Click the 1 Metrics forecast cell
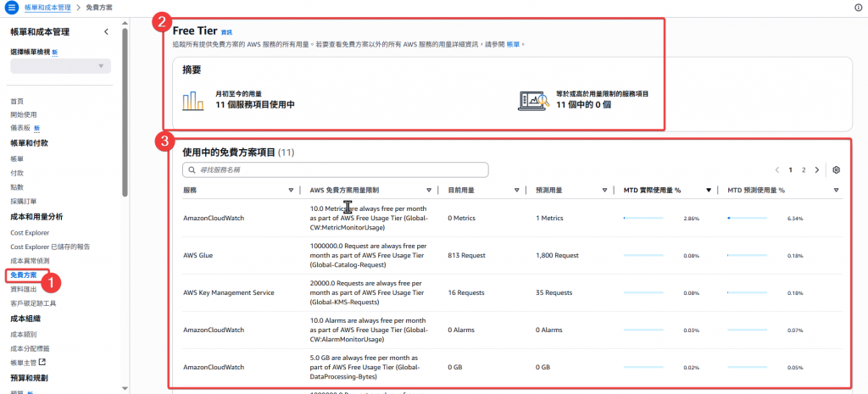 coord(549,218)
